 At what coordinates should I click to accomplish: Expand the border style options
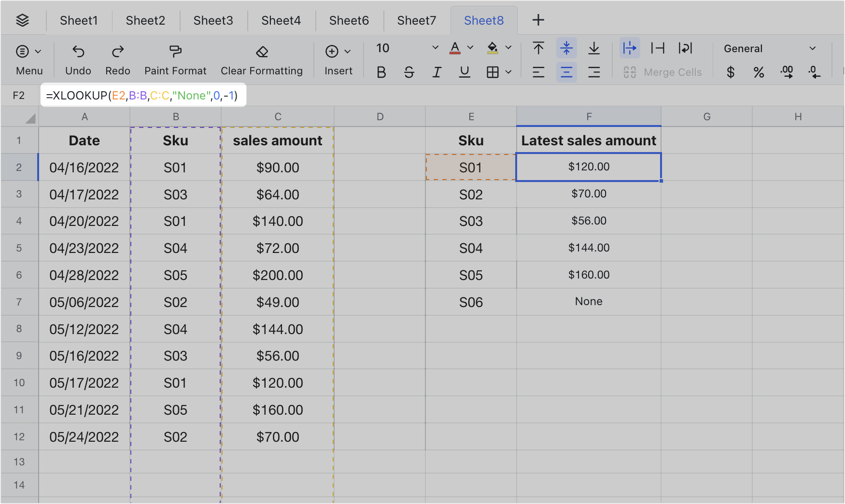pyautogui.click(x=507, y=72)
